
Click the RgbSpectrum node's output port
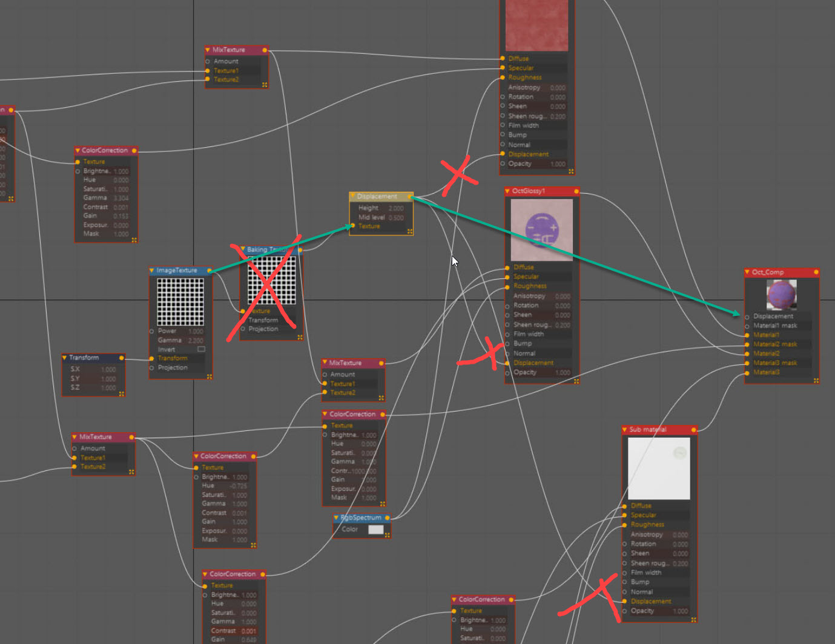tap(388, 517)
